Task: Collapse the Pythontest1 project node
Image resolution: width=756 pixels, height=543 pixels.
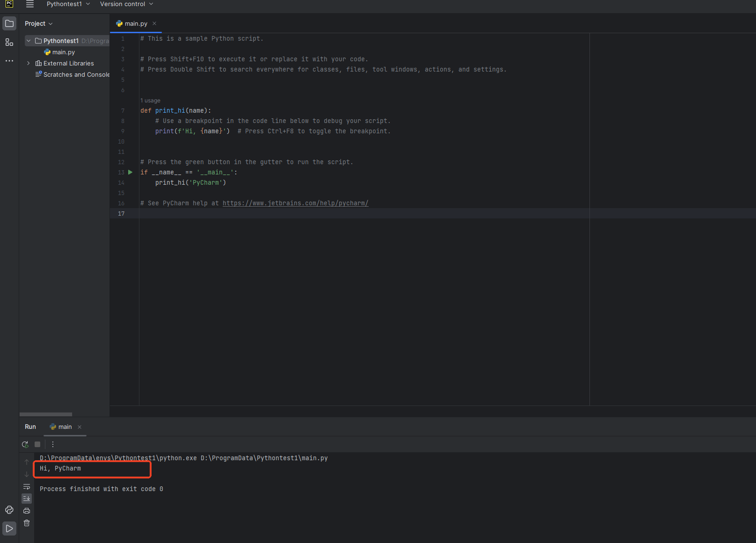Action: click(x=28, y=41)
